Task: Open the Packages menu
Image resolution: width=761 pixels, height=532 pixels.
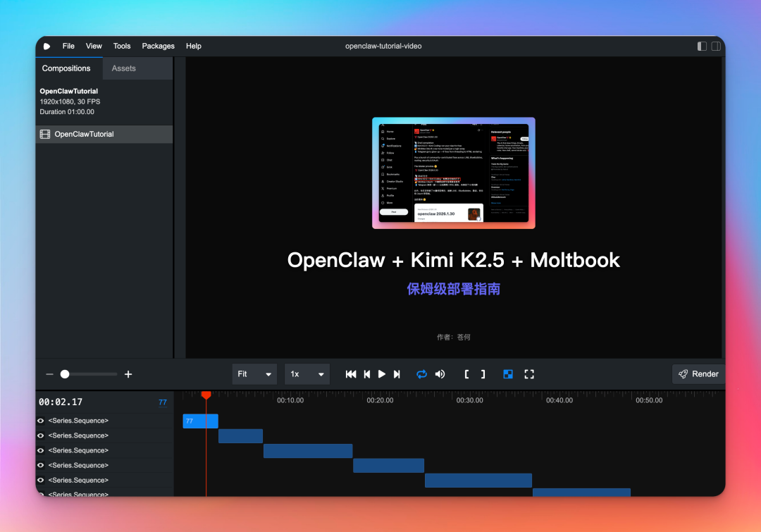Action: pyautogui.click(x=158, y=46)
